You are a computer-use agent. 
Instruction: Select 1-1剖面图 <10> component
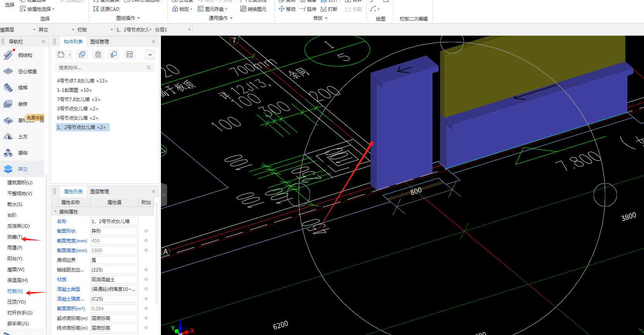tap(74, 90)
